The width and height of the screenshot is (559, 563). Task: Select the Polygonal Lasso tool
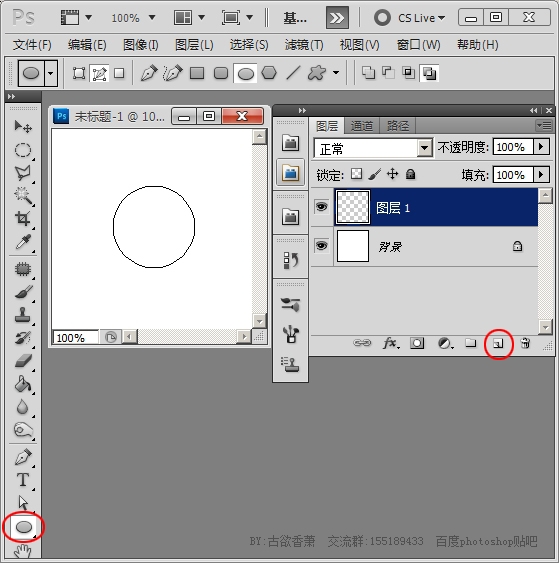tap(23, 173)
